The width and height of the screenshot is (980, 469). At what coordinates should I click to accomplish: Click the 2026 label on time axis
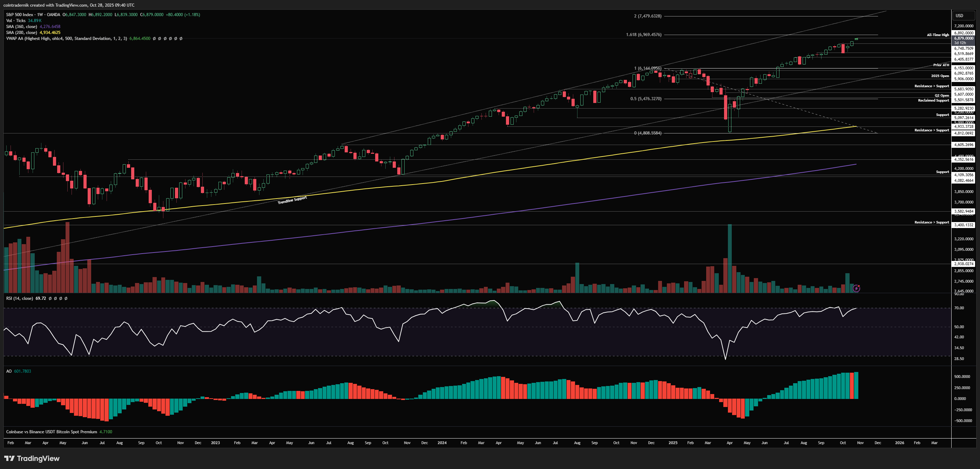coord(899,443)
